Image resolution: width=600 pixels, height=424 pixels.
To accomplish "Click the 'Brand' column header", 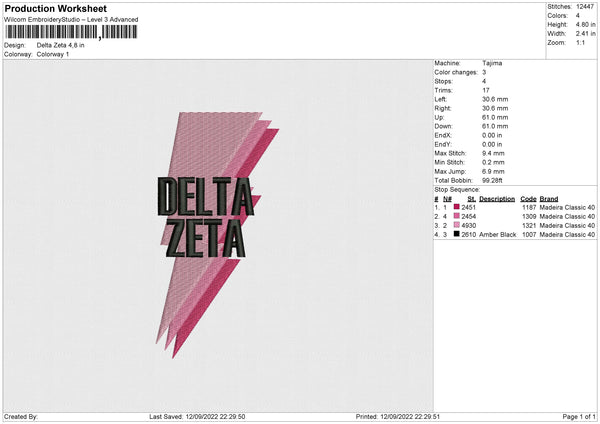I will point(549,199).
